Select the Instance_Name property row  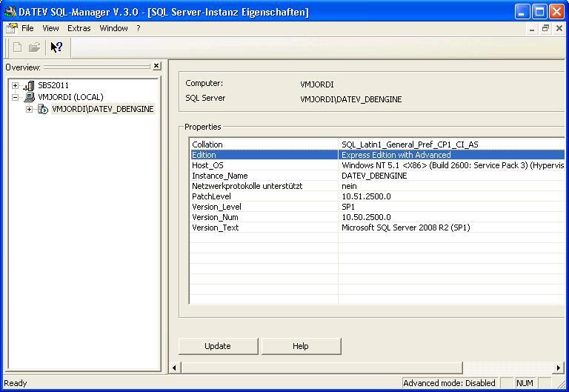377,176
